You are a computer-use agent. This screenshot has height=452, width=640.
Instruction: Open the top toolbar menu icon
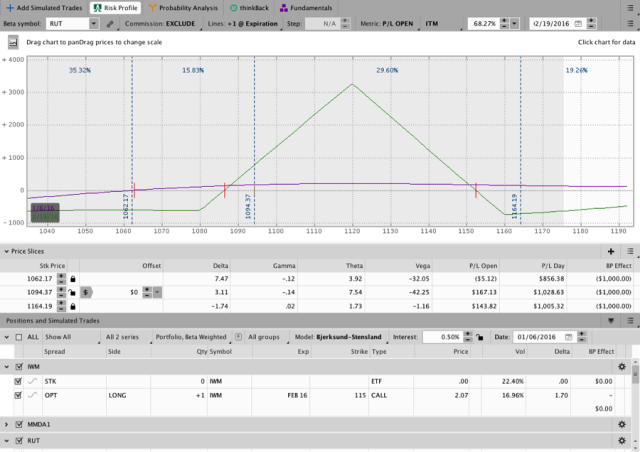point(630,8)
